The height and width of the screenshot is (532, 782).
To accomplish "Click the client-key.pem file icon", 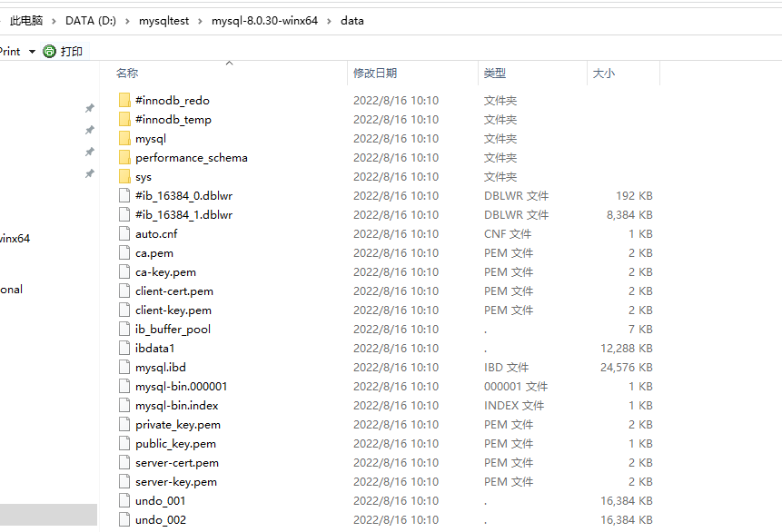I will click(124, 310).
